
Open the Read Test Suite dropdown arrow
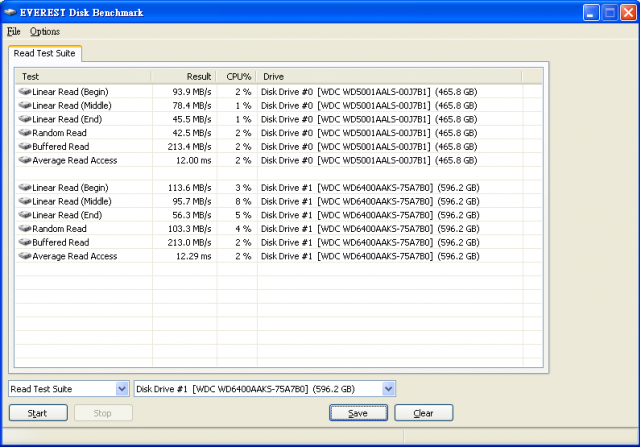pyautogui.click(x=122, y=389)
